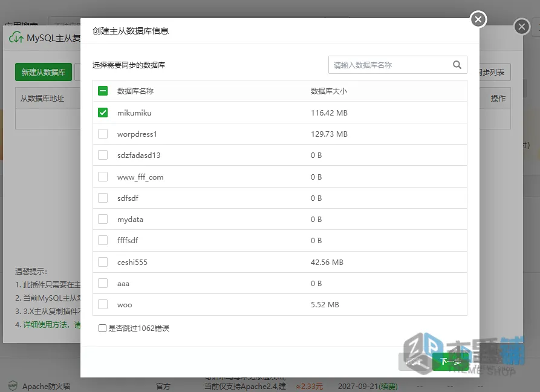Click 新建从数据库 button in background window

[x=44, y=72]
